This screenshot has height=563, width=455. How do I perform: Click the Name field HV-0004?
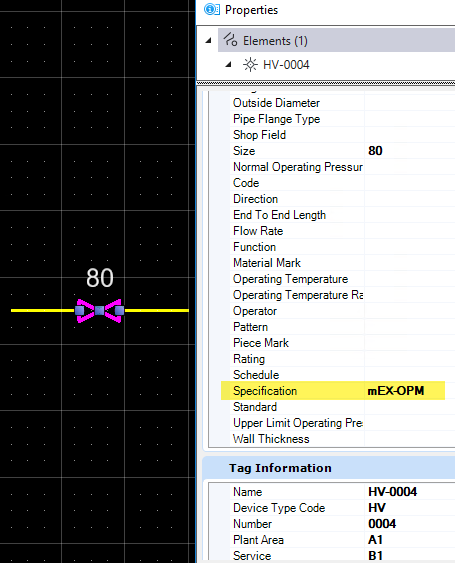[x=410, y=492]
